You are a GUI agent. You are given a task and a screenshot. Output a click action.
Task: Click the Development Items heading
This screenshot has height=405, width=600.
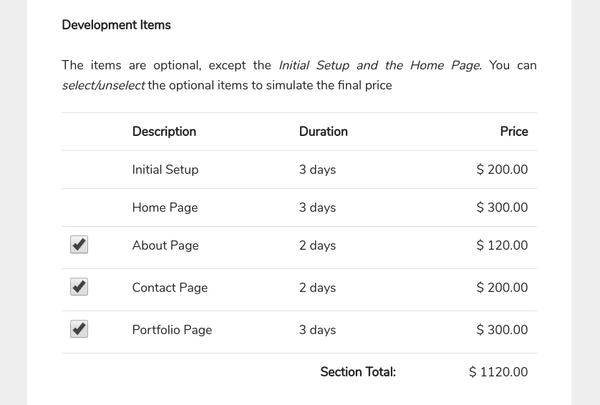[x=116, y=25]
